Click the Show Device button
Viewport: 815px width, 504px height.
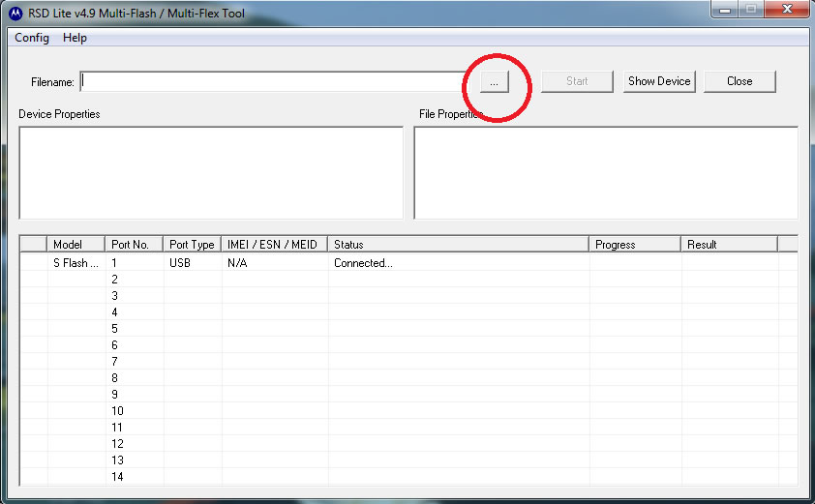(x=659, y=81)
